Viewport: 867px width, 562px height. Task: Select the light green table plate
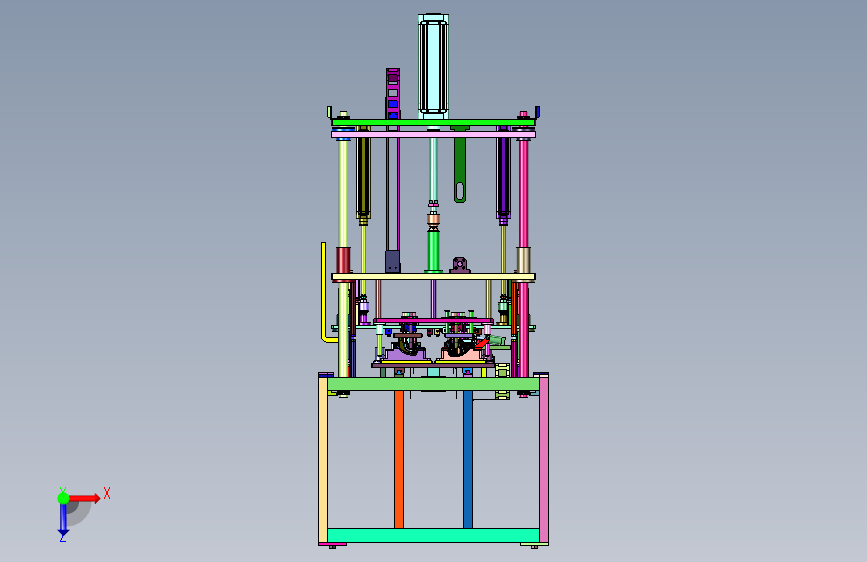click(433, 384)
